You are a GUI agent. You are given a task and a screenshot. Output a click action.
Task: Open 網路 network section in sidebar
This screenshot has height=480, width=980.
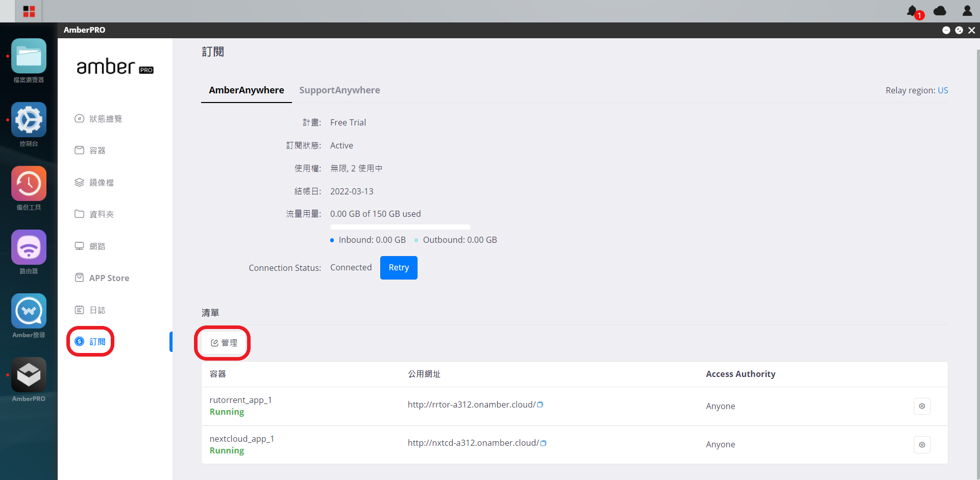[x=90, y=246]
